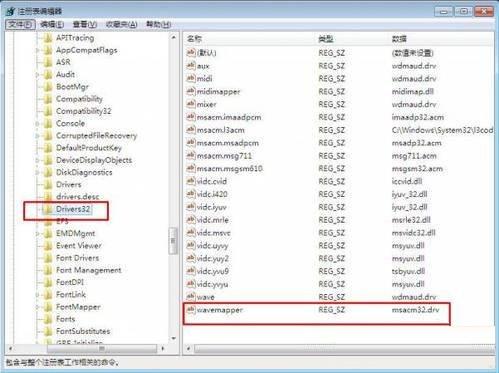Image resolution: width=499 pixels, height=373 pixels.
Task: Click string icon beside msacm.msg711
Action: pyautogui.click(x=191, y=155)
